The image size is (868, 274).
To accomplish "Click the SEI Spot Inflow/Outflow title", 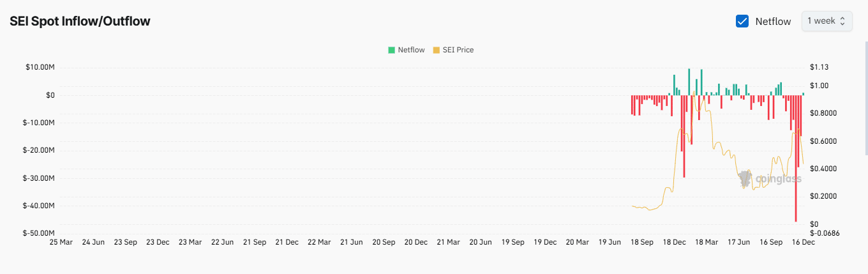I will pyautogui.click(x=80, y=21).
